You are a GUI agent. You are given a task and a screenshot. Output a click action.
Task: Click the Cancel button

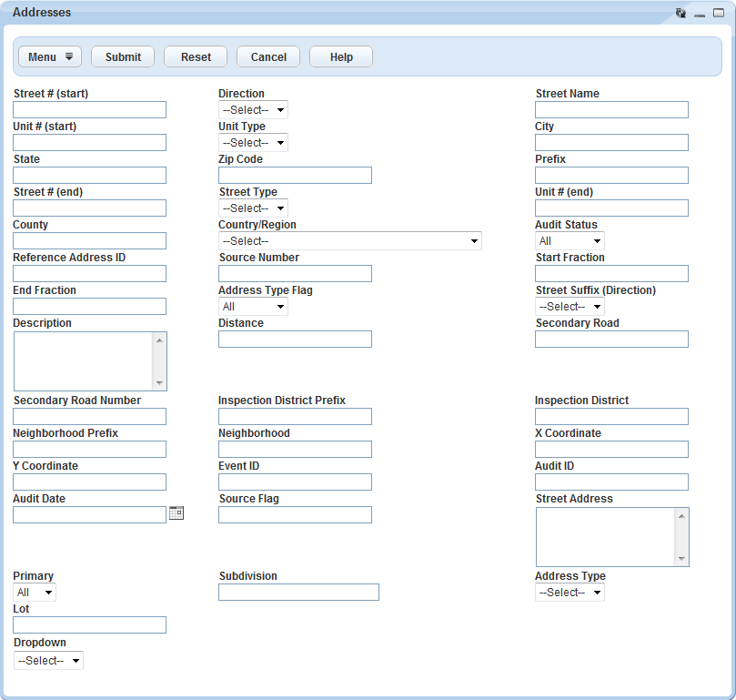(268, 56)
